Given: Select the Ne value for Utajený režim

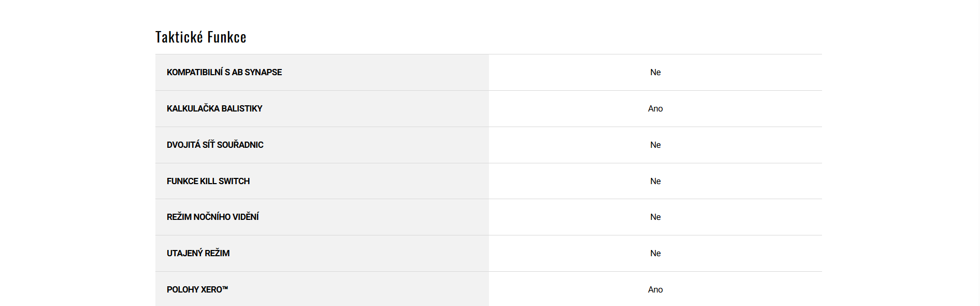Looking at the screenshot, I should click(655, 254).
